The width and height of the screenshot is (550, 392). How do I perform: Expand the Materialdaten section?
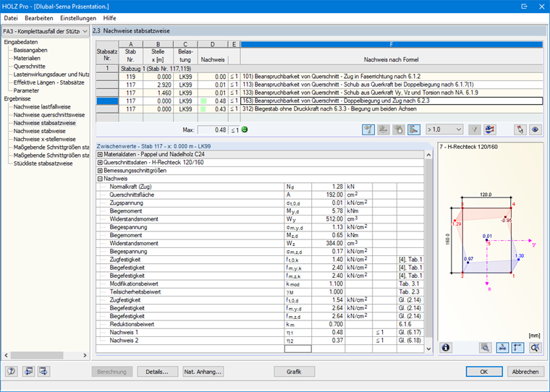[99, 153]
